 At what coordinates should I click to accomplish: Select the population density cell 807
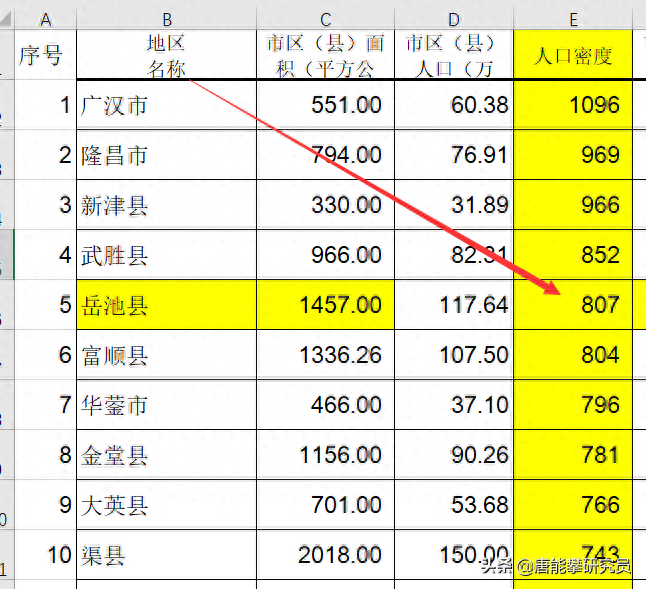tap(572, 305)
